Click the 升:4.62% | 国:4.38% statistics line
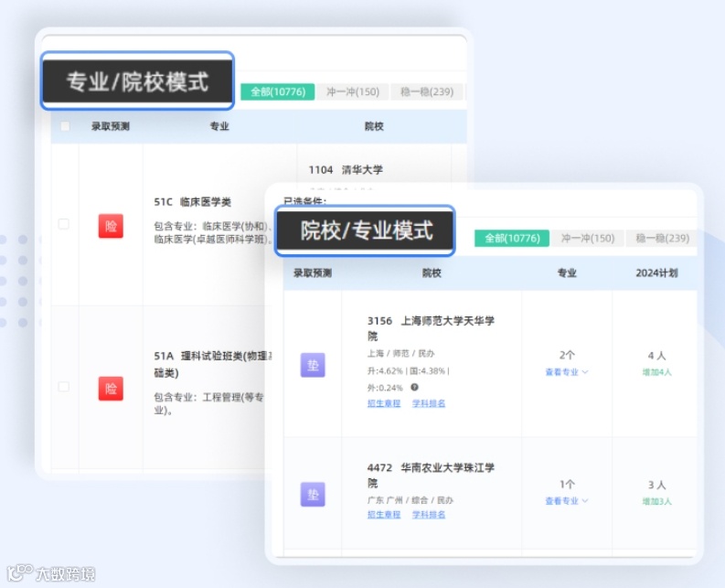 (408, 370)
